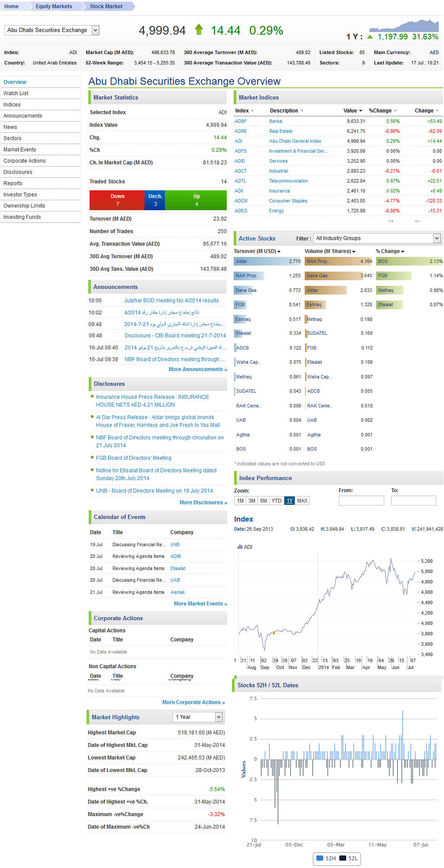
Task: Set chart zoom to 6M
Action: (x=264, y=501)
